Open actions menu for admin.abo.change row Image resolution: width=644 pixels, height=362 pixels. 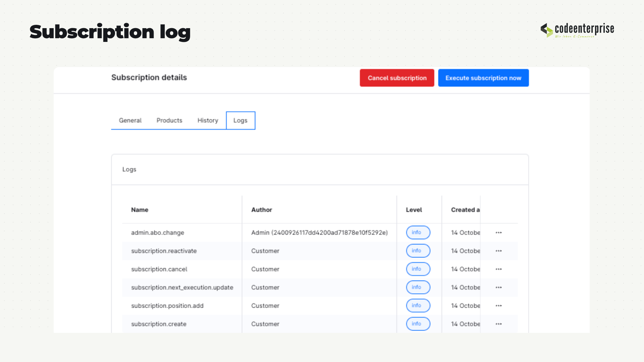[x=498, y=233]
